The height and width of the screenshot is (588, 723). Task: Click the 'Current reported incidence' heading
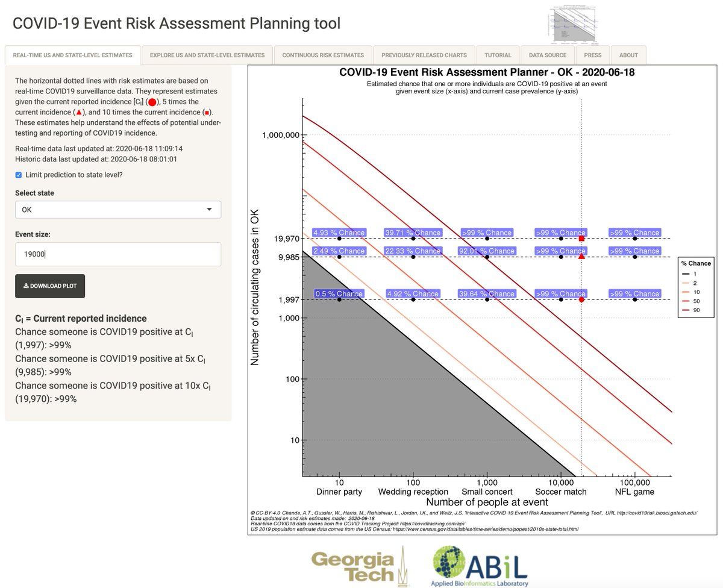(x=81, y=318)
